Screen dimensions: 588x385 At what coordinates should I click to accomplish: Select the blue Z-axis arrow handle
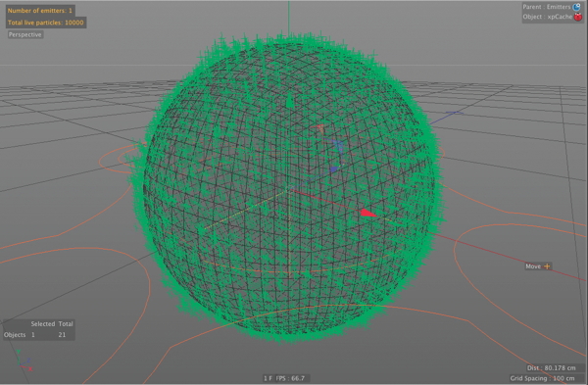(x=334, y=169)
